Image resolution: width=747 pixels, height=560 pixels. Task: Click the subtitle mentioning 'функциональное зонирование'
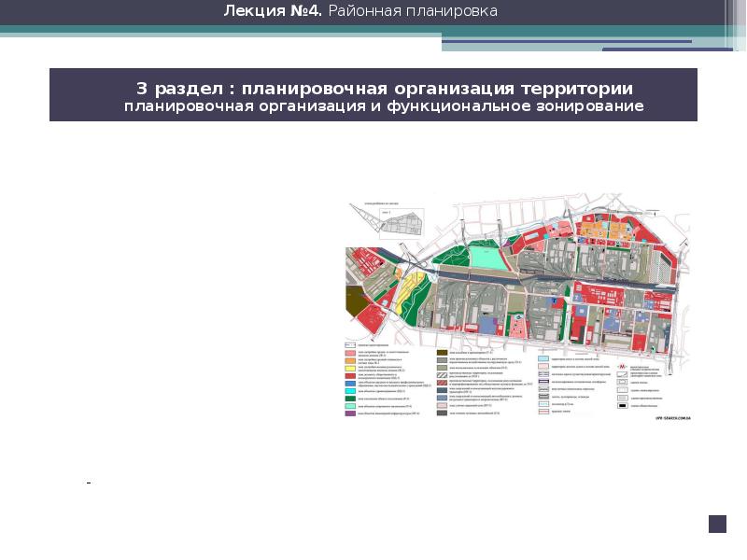(385, 106)
